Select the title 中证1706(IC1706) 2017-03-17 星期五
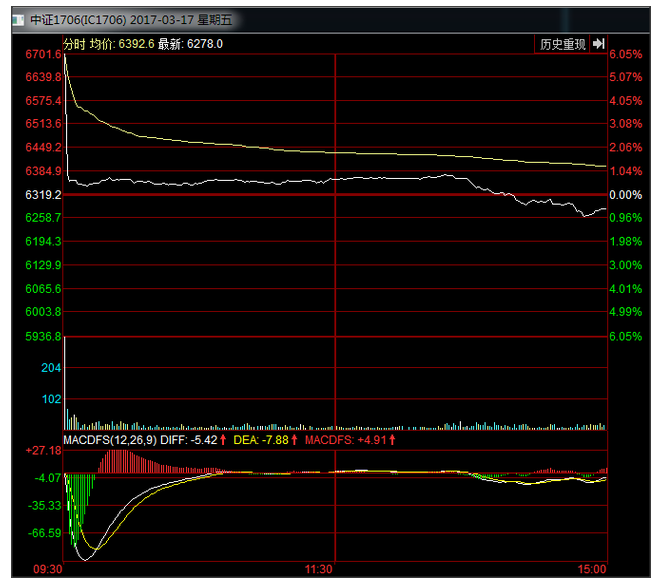 (131, 20)
